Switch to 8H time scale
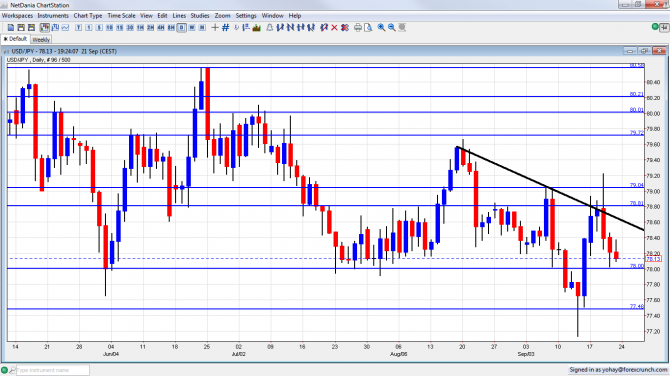 (x=171, y=28)
